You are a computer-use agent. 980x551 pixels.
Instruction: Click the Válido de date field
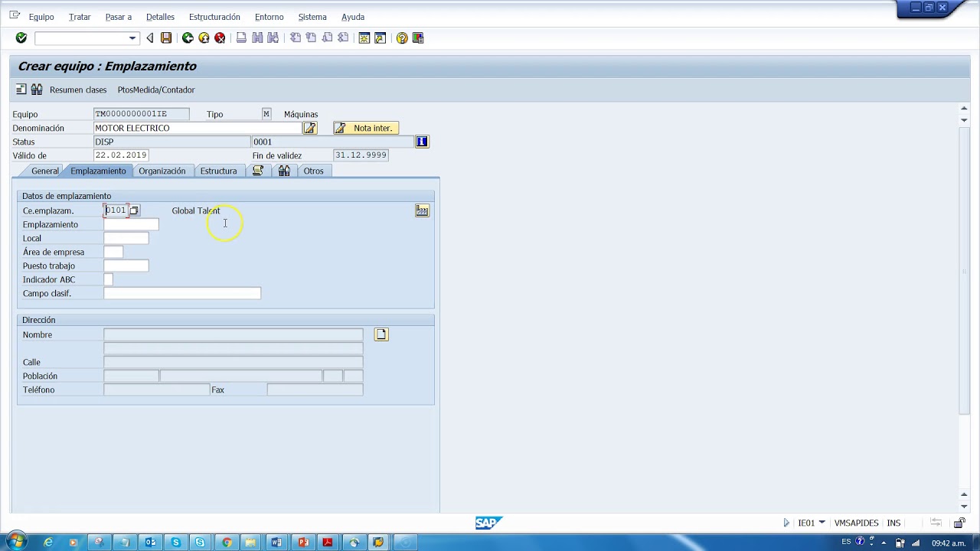pos(120,155)
